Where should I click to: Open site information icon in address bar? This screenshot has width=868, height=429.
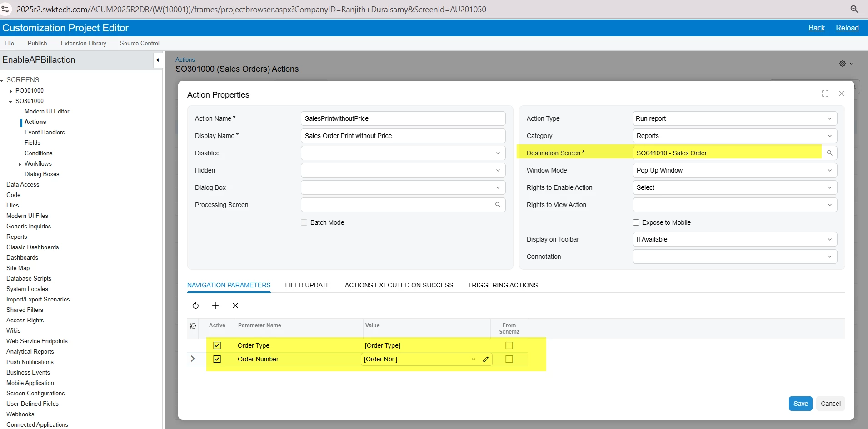coord(5,9)
